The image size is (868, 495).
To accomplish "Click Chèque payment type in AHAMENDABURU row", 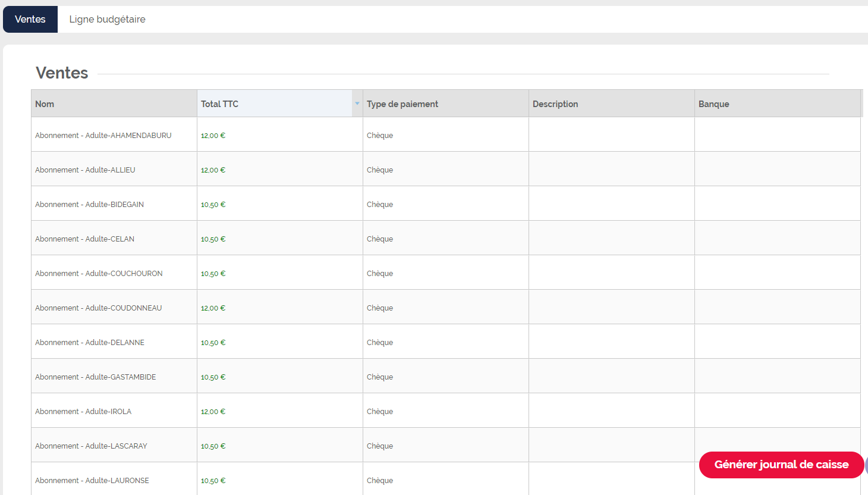I will point(380,136).
